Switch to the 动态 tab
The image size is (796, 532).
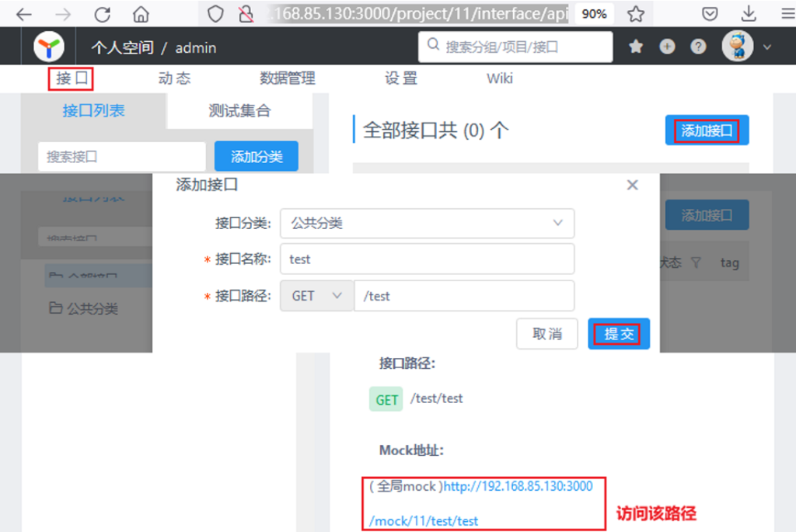(174, 78)
